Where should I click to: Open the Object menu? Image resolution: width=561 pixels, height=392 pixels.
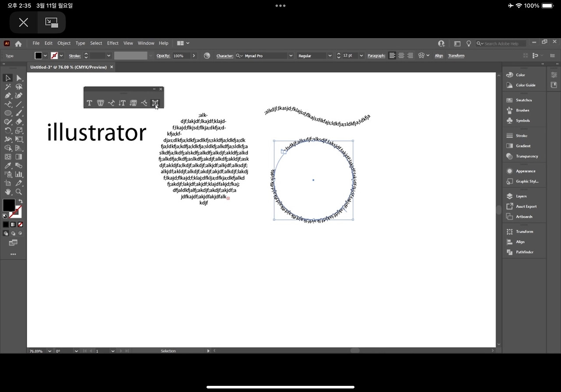click(64, 43)
